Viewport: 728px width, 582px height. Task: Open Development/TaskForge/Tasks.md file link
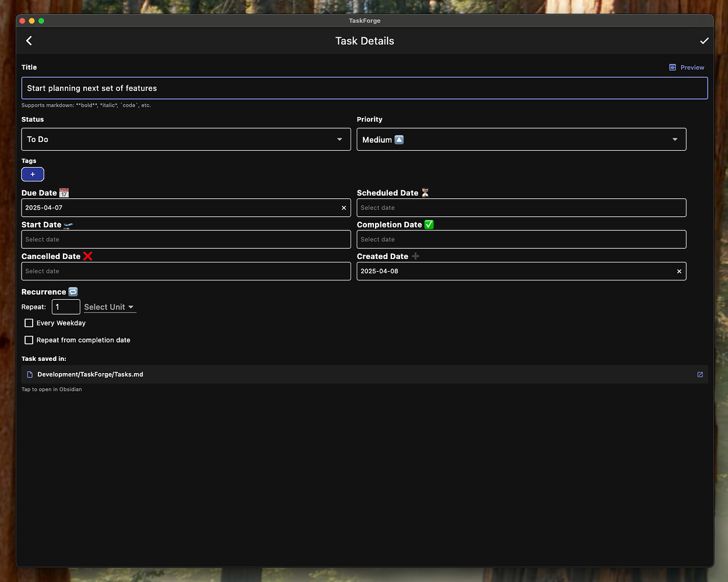tap(90, 374)
